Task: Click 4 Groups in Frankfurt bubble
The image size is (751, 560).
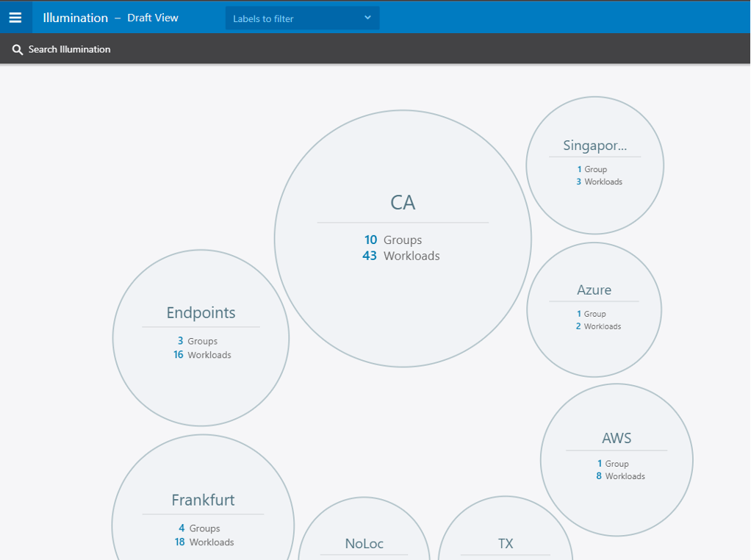Action: pyautogui.click(x=199, y=528)
